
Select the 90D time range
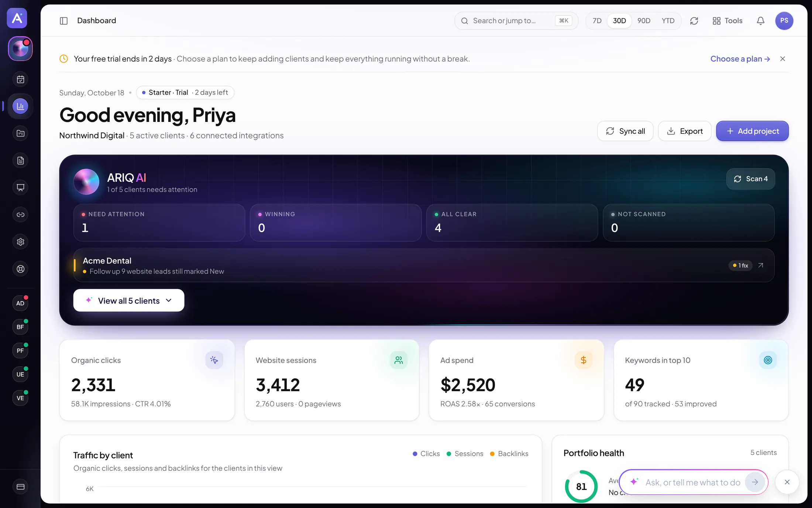coord(644,21)
